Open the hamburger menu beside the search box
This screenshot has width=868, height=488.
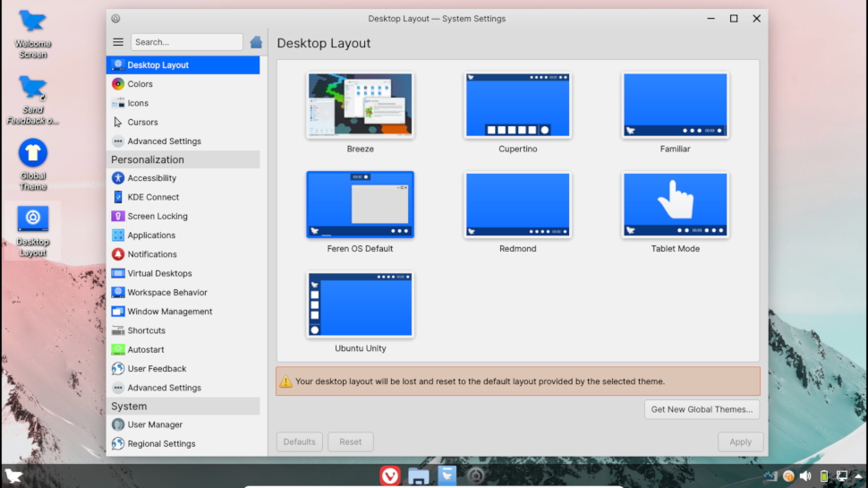pos(118,42)
